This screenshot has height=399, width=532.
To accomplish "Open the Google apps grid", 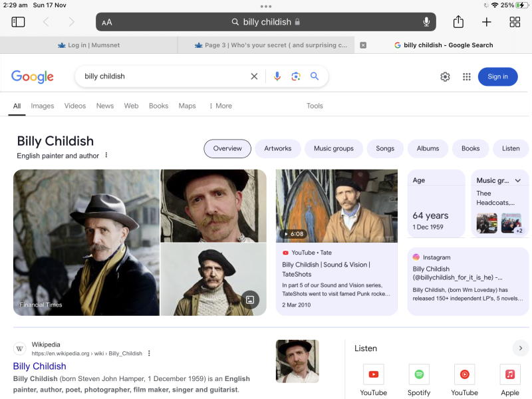I will point(467,76).
